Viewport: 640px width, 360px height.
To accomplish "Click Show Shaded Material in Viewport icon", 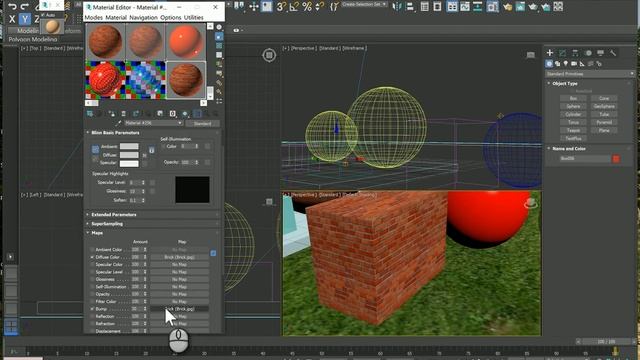I will click(185, 113).
